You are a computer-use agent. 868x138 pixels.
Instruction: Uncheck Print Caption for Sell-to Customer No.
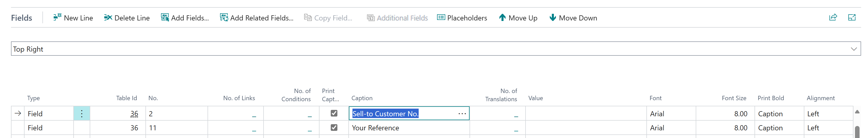334,113
